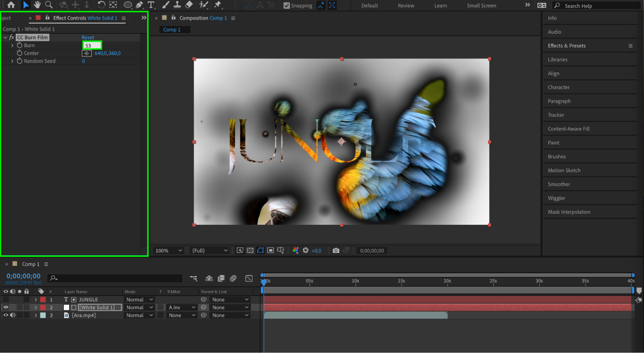
Task: Toggle the transparency grid icon
Action: coord(250,251)
